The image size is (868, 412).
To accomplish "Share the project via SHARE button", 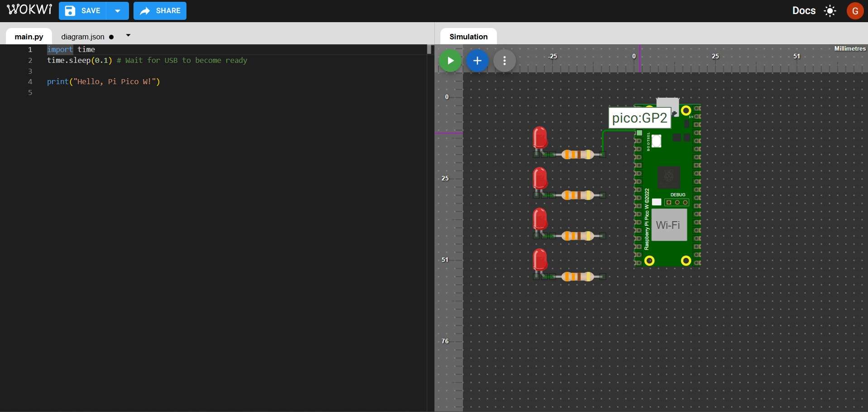I will (x=160, y=11).
